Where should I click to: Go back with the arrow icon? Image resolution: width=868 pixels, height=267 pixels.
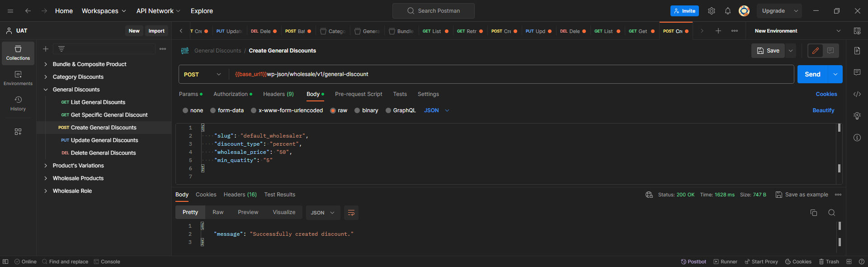28,11
